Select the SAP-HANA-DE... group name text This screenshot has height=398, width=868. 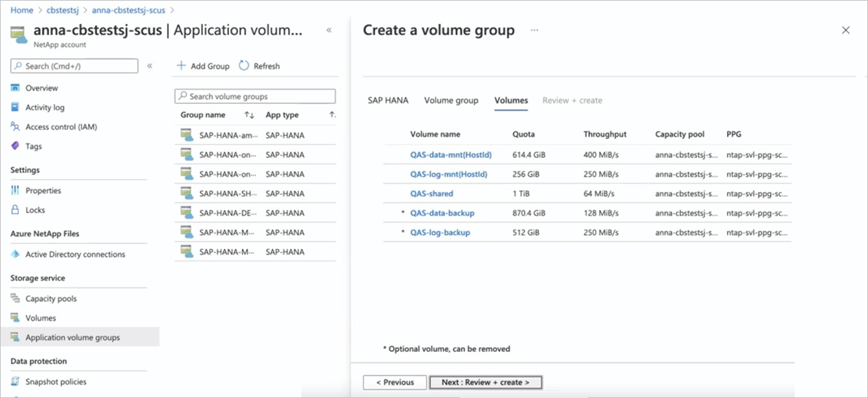tap(228, 213)
